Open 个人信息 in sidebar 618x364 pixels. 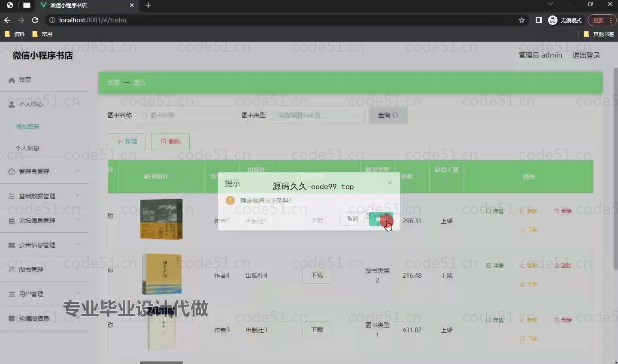point(27,148)
